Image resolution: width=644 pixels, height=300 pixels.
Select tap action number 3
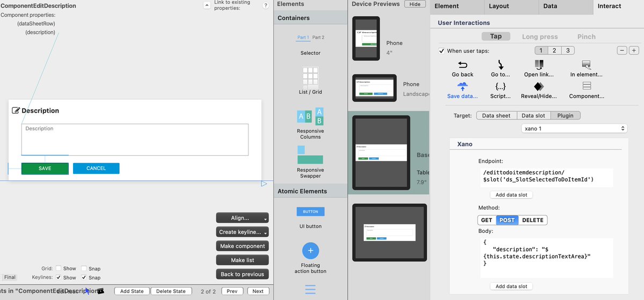point(567,50)
